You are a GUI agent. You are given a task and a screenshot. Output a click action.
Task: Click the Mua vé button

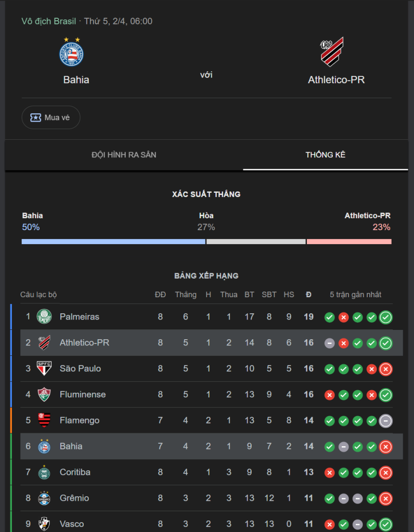[50, 117]
